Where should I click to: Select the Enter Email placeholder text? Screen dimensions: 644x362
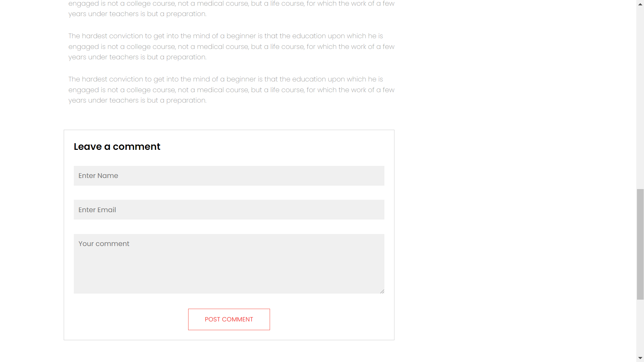97,209
